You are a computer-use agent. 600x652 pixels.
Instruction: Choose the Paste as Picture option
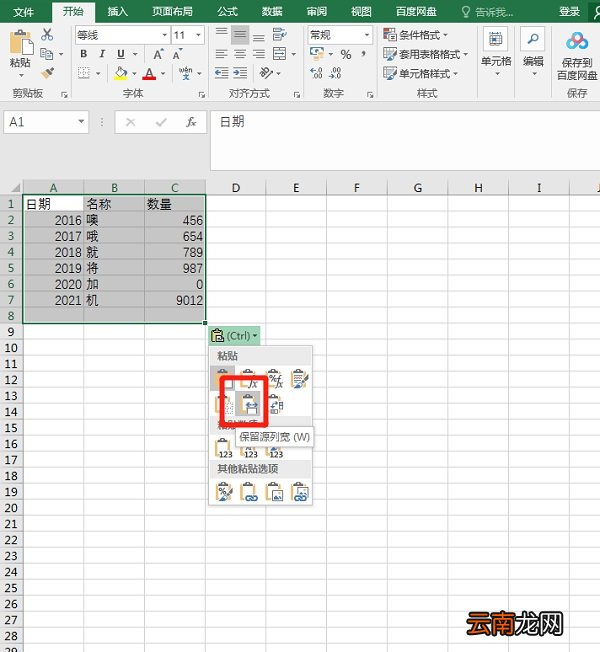[274, 492]
